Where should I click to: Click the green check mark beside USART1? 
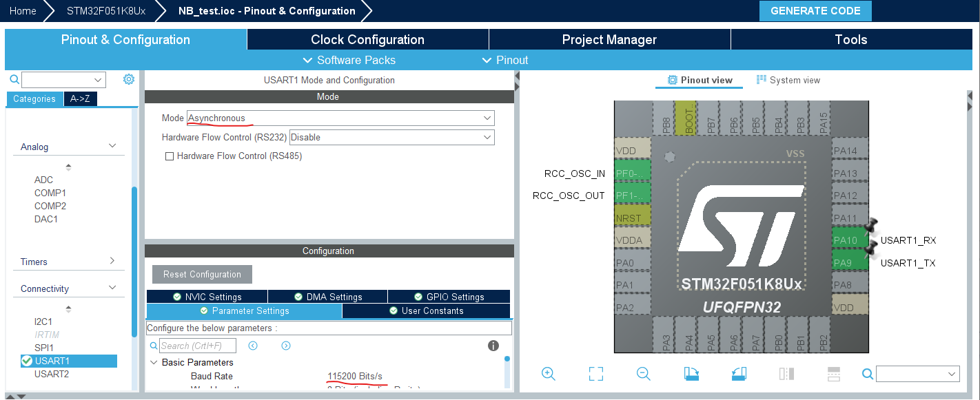coord(27,361)
